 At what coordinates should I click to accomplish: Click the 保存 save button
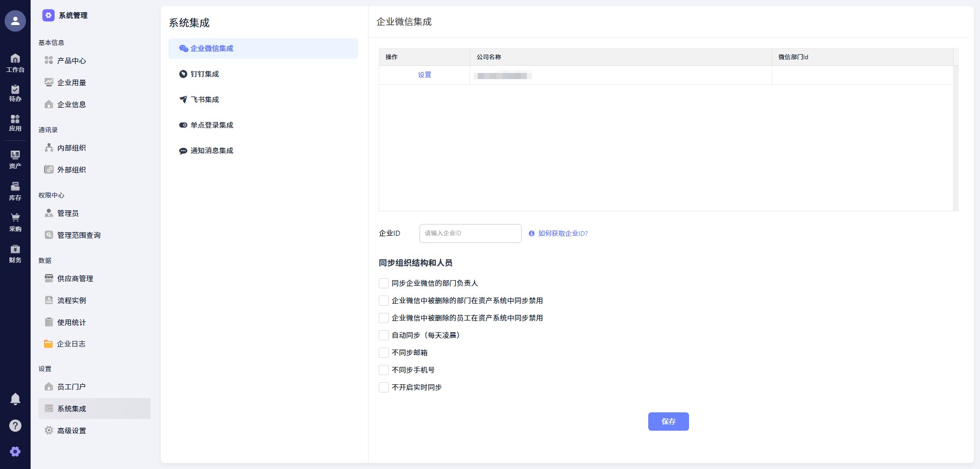(x=669, y=422)
